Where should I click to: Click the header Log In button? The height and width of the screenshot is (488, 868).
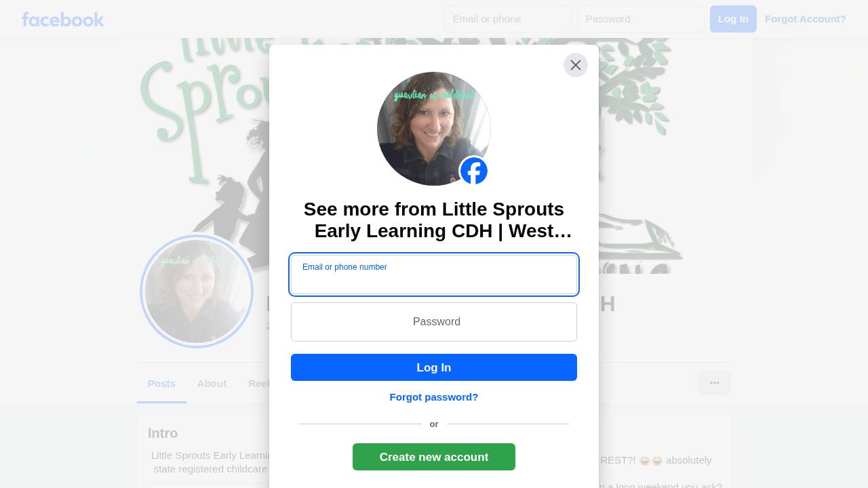733,19
